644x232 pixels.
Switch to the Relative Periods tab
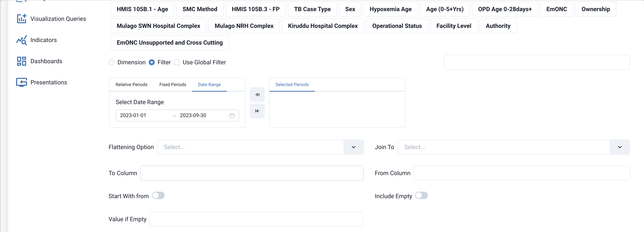(131, 85)
